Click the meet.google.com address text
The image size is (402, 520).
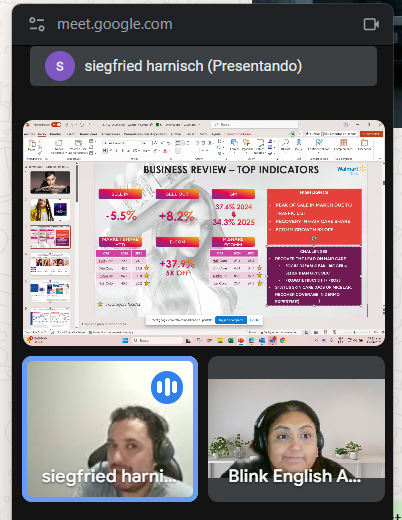(115, 24)
